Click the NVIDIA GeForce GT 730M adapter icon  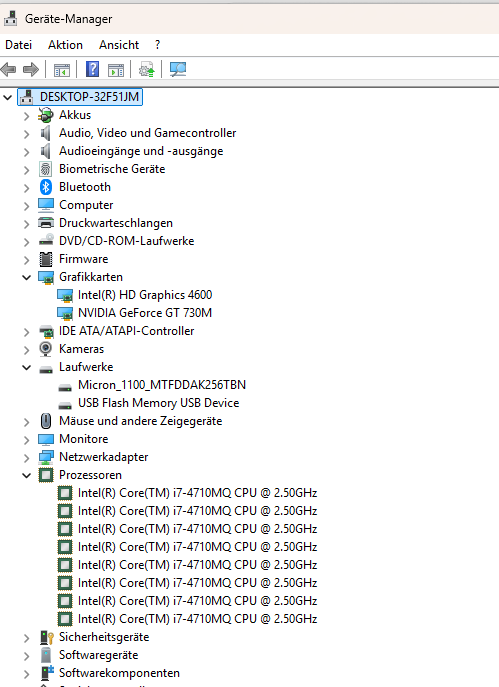click(x=65, y=313)
